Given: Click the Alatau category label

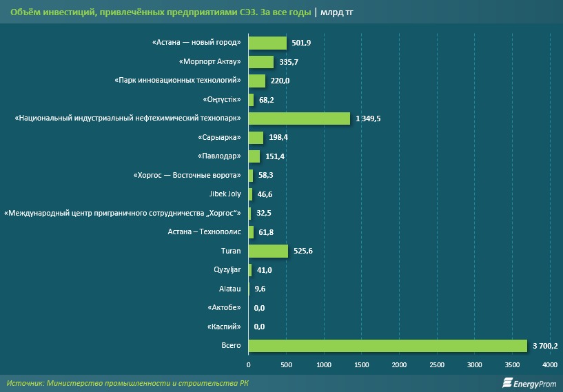Looking at the screenshot, I should tap(229, 289).
